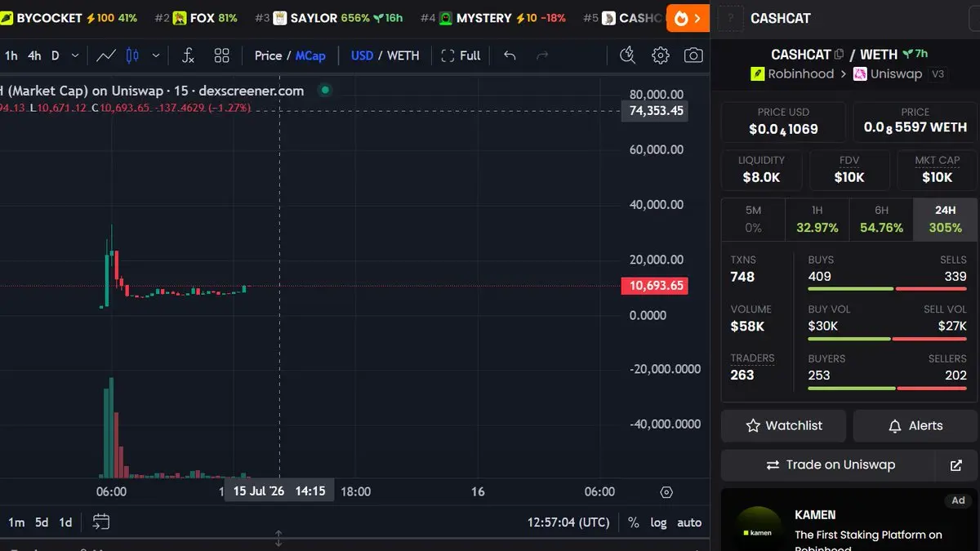Click the PRICE USD value box
The image size is (980, 551).
[783, 122]
